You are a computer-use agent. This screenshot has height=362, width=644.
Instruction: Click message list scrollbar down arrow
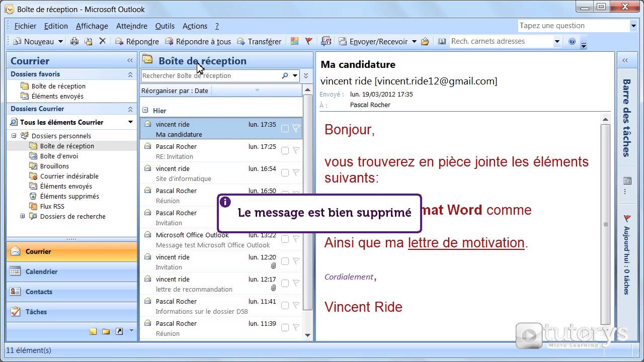pos(308,335)
